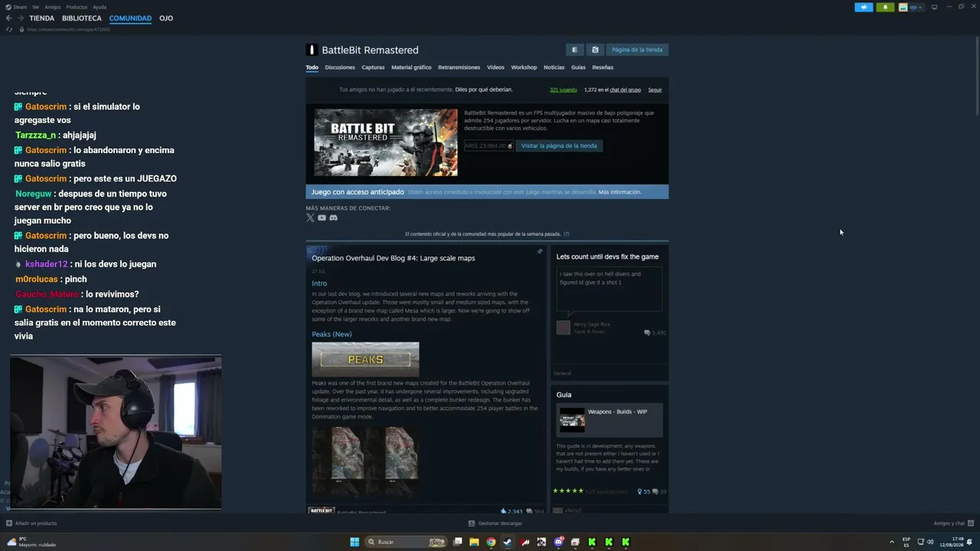Click 'Página de la tienda' button
This screenshot has width=980, height=551.
637,50
